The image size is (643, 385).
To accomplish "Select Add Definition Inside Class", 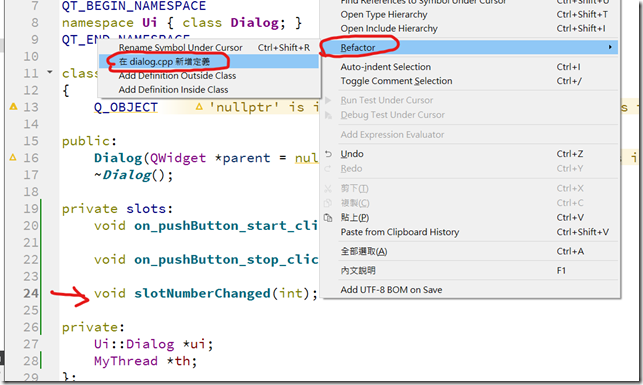I will point(209,89).
